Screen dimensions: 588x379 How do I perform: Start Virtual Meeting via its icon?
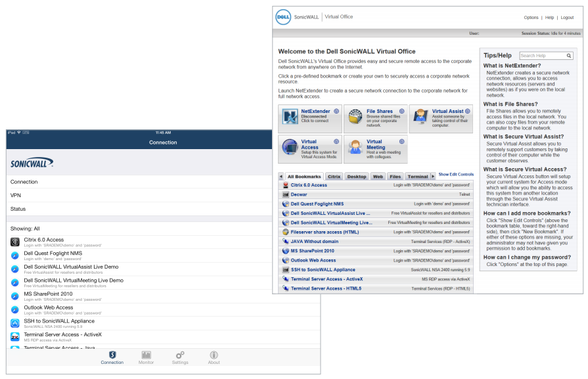[355, 146]
